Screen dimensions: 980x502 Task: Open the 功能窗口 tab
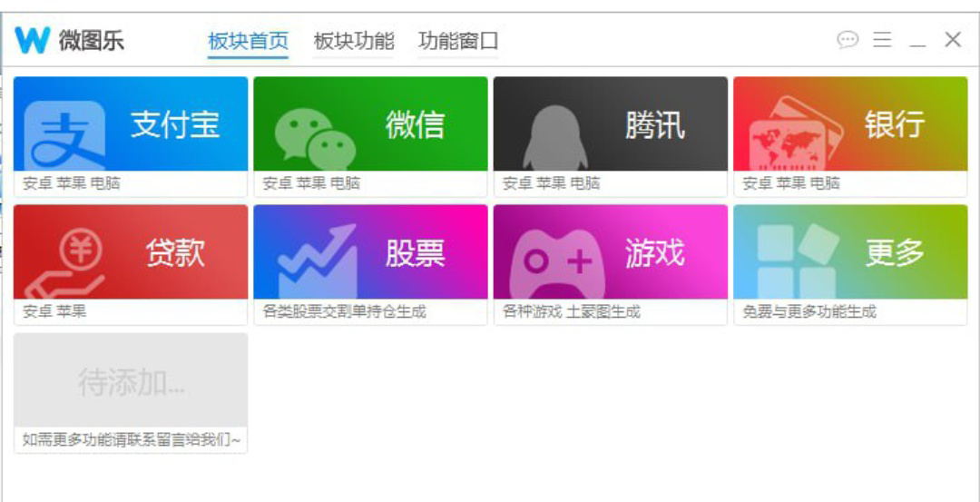click(x=459, y=41)
